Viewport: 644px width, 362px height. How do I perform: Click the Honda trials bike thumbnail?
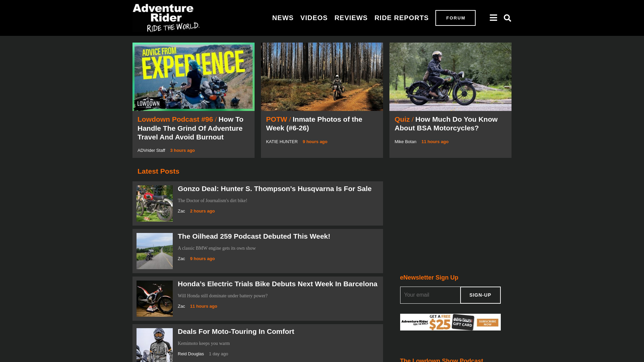[155, 299]
